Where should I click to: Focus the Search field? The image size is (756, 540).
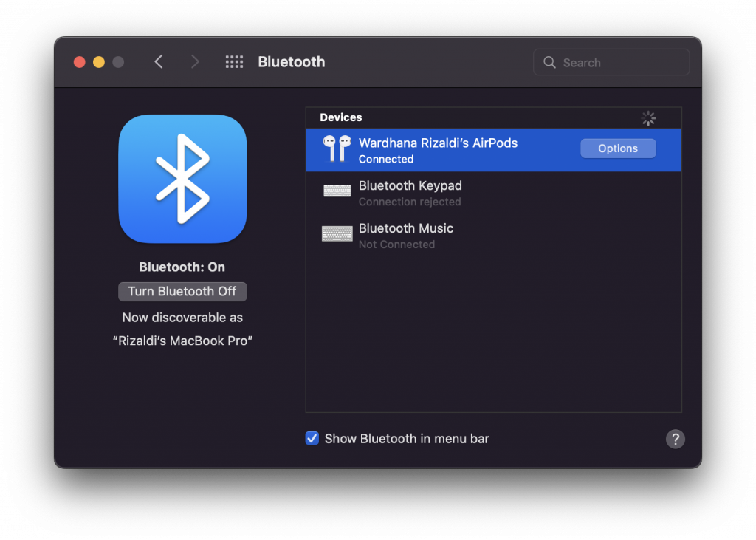tap(620, 63)
